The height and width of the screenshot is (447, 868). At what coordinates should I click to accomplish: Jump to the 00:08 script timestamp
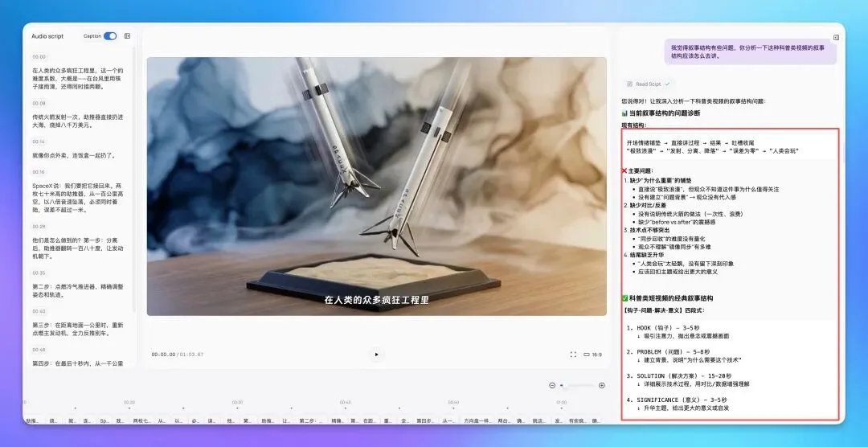(x=39, y=103)
